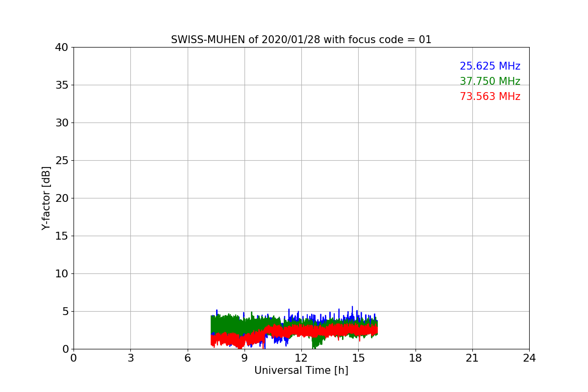Select the 37.750 MHz legend label

click(490, 81)
